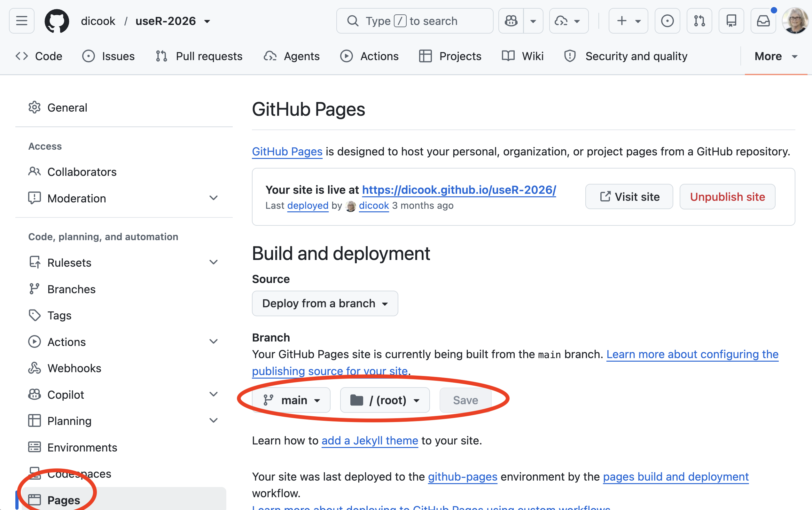Open the More tabs dropdown
Viewport: 812px width, 510px height.
pyautogui.click(x=776, y=56)
